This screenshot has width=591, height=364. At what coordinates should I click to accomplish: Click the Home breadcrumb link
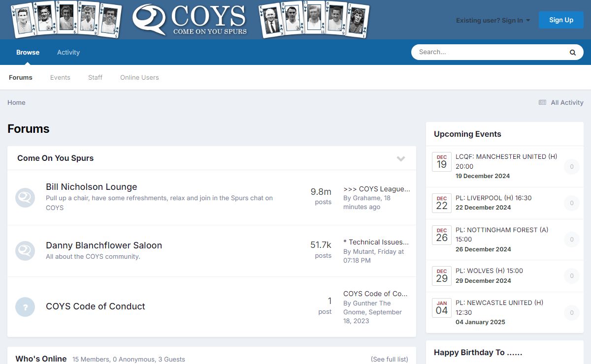click(16, 102)
